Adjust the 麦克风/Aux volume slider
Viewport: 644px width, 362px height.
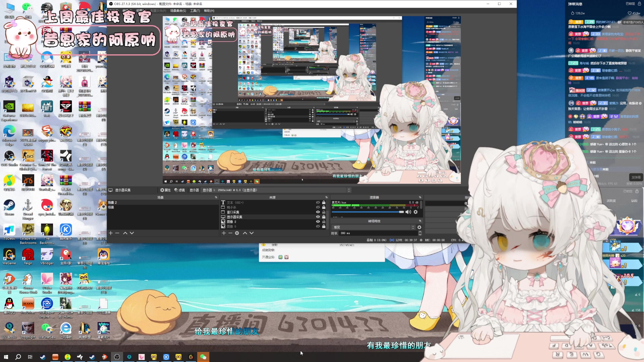point(401,212)
